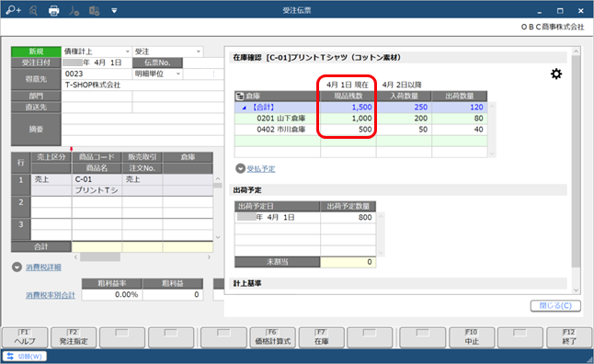
Task: Click the 伝票No. label
Action: (x=157, y=63)
